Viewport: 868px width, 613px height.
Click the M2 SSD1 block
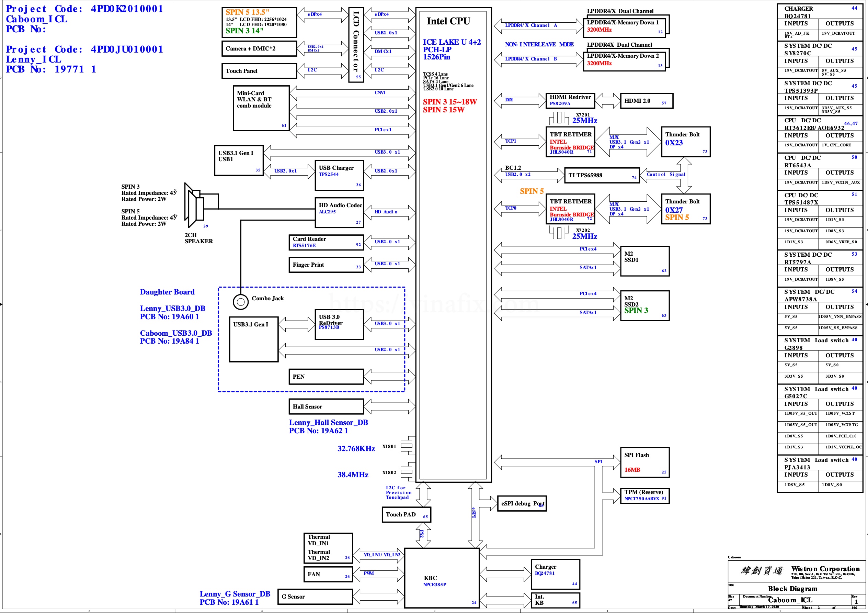pyautogui.click(x=644, y=261)
